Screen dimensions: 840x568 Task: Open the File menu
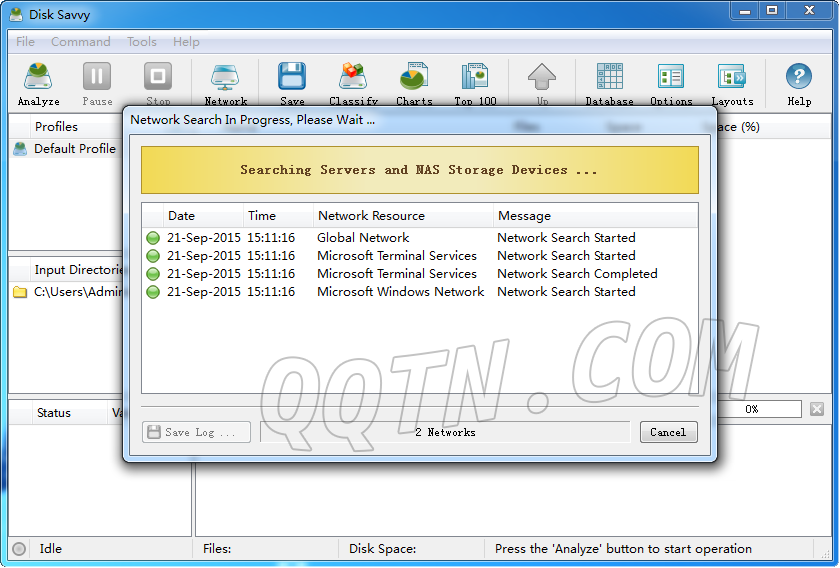(x=26, y=42)
